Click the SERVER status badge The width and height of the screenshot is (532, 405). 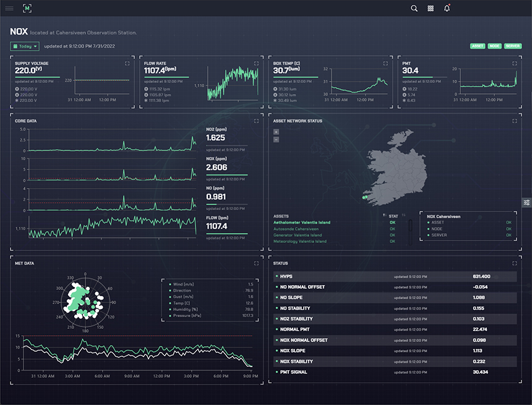[513, 46]
